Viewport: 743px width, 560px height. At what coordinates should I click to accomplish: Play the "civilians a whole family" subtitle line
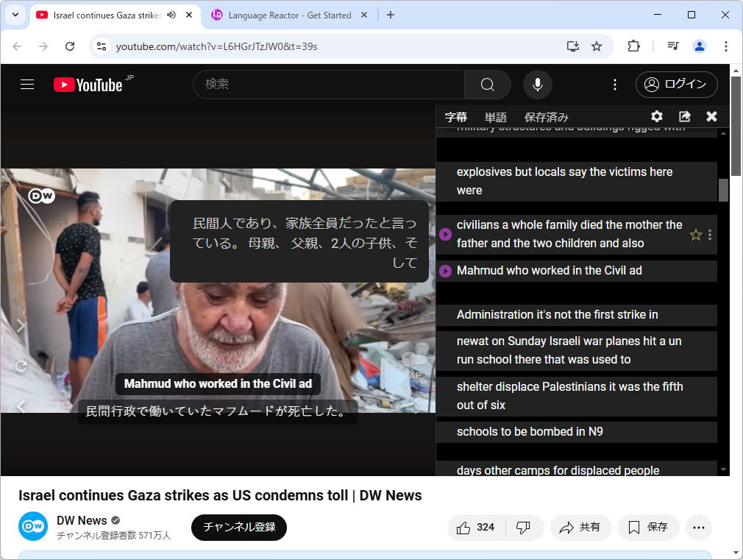point(445,233)
